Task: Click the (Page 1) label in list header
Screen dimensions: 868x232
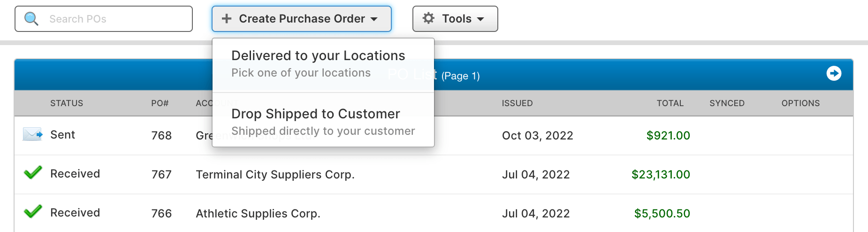Action: pos(461,76)
